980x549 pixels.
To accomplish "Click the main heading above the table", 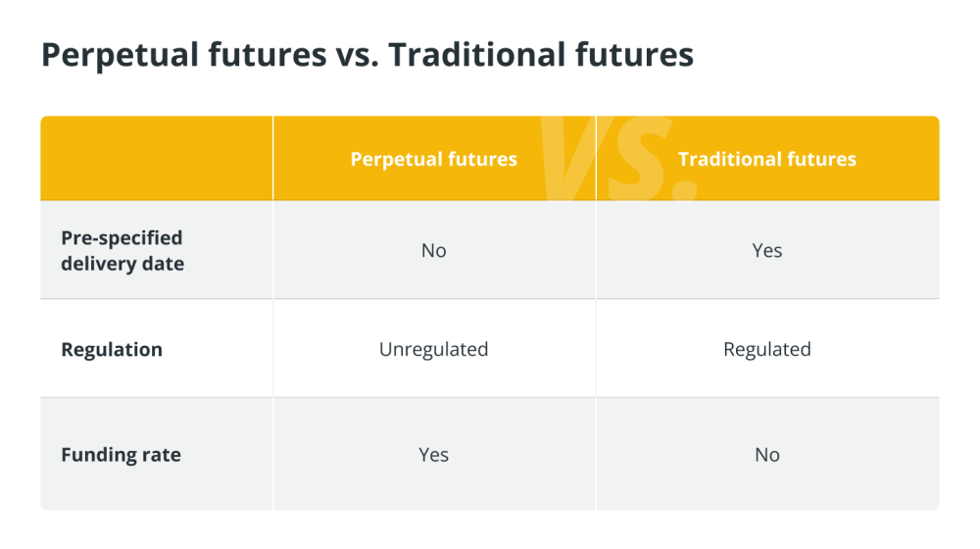I will click(367, 54).
